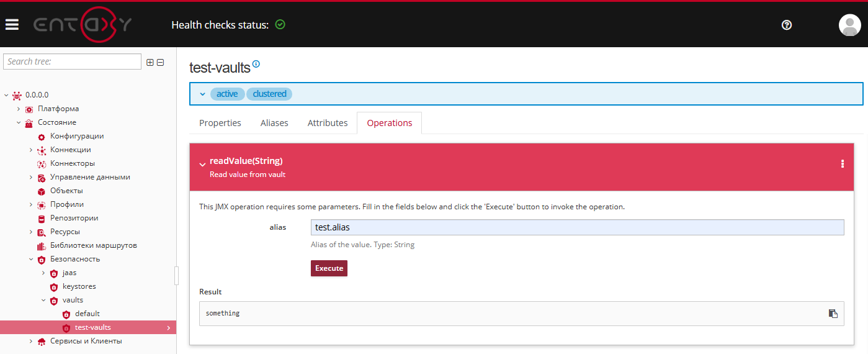Screen dimensions: 868x354
Task: Focus the Search tree input box
Action: click(72, 61)
